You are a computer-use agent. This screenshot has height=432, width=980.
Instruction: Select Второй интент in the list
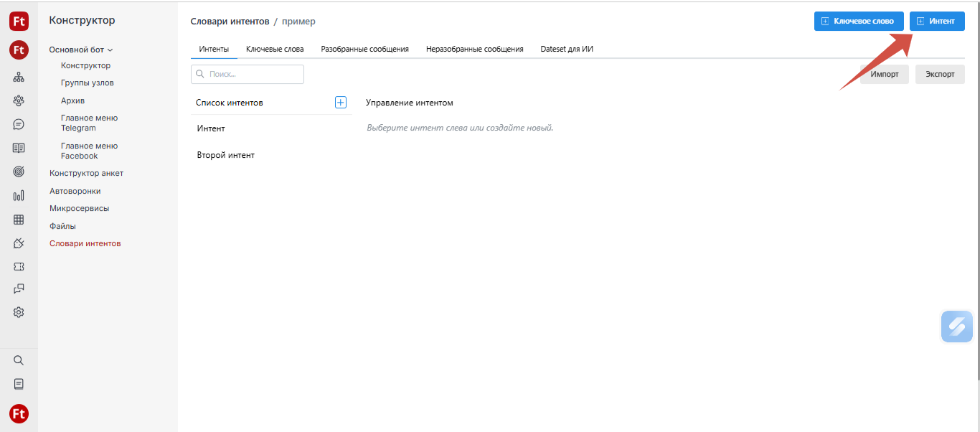click(x=226, y=155)
